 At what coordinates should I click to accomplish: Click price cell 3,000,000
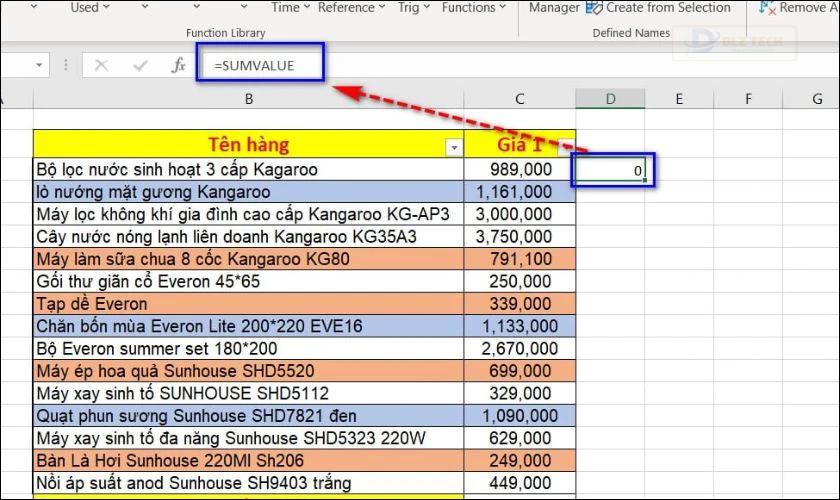coord(520,214)
